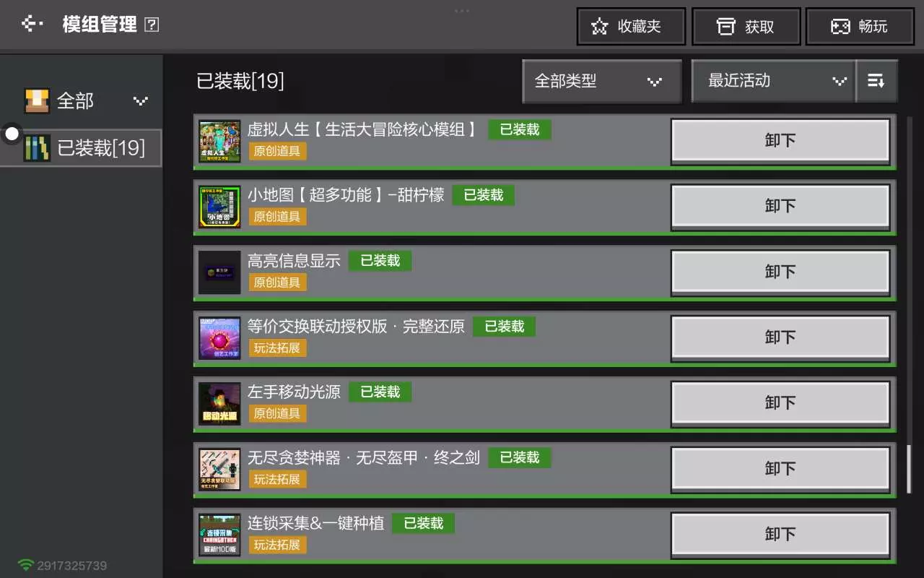Click the 左手移动光源 mod icon
This screenshot has width=924, height=578.
[x=219, y=404]
